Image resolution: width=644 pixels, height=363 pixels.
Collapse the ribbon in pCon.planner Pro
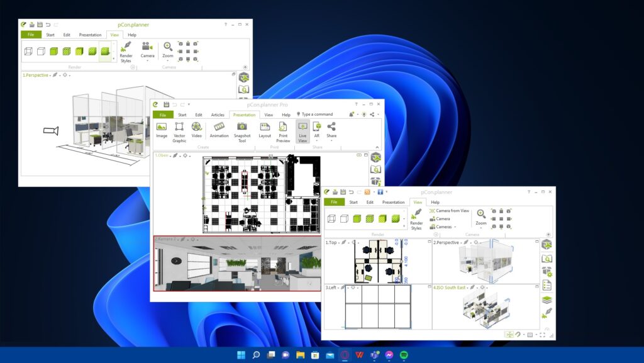pyautogui.click(x=377, y=147)
